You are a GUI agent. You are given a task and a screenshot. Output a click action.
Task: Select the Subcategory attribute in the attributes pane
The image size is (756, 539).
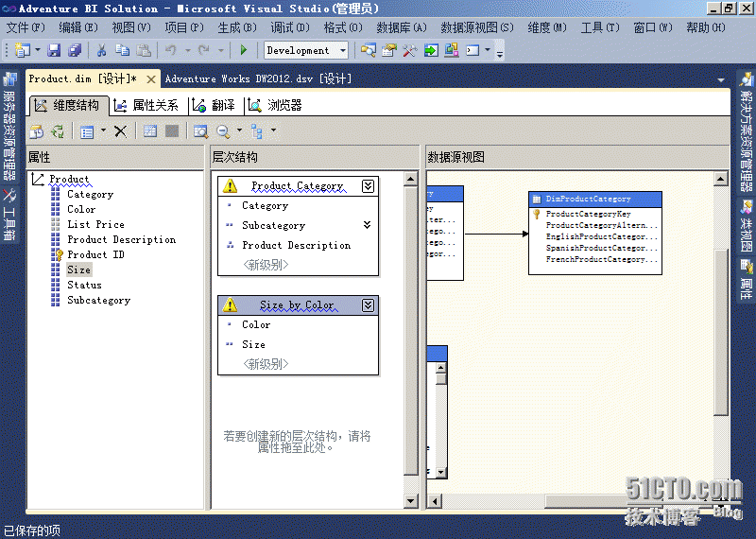coord(98,300)
